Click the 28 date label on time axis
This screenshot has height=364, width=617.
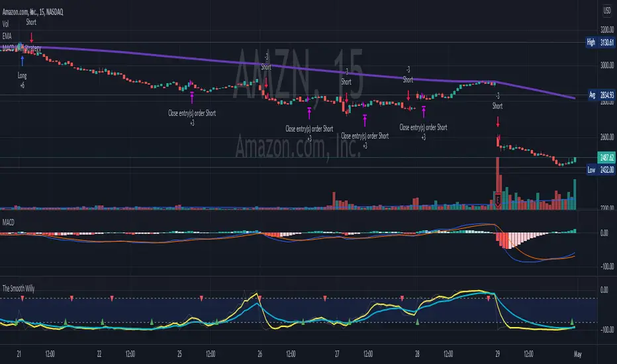coord(417,354)
